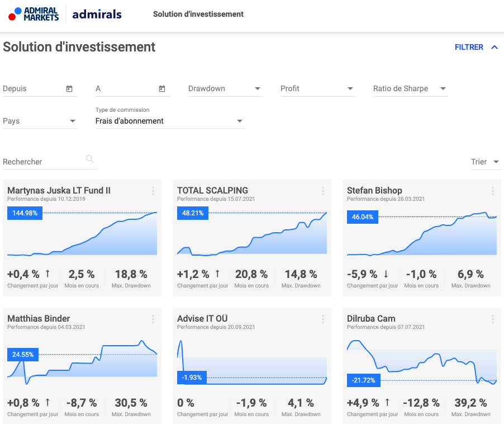Open the Pays selection dropdown

pos(72,121)
